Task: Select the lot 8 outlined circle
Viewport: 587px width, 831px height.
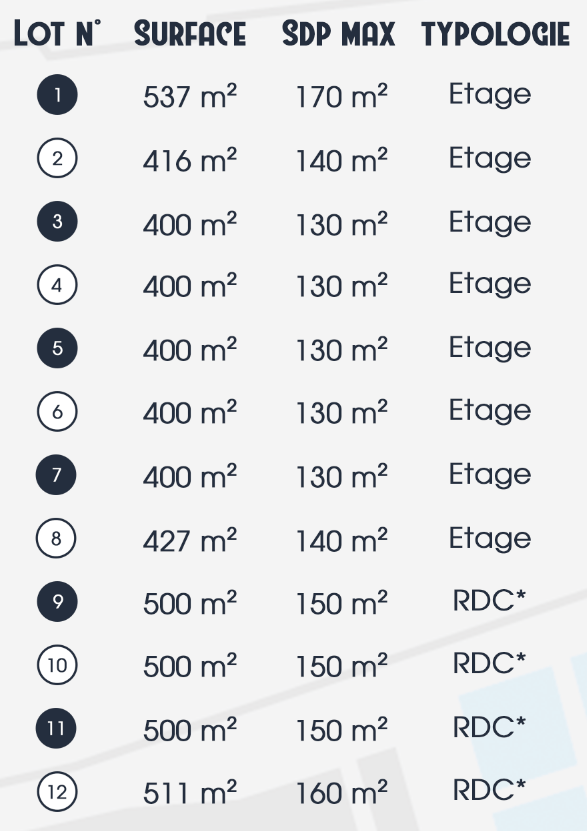Action: pyautogui.click(x=56, y=538)
